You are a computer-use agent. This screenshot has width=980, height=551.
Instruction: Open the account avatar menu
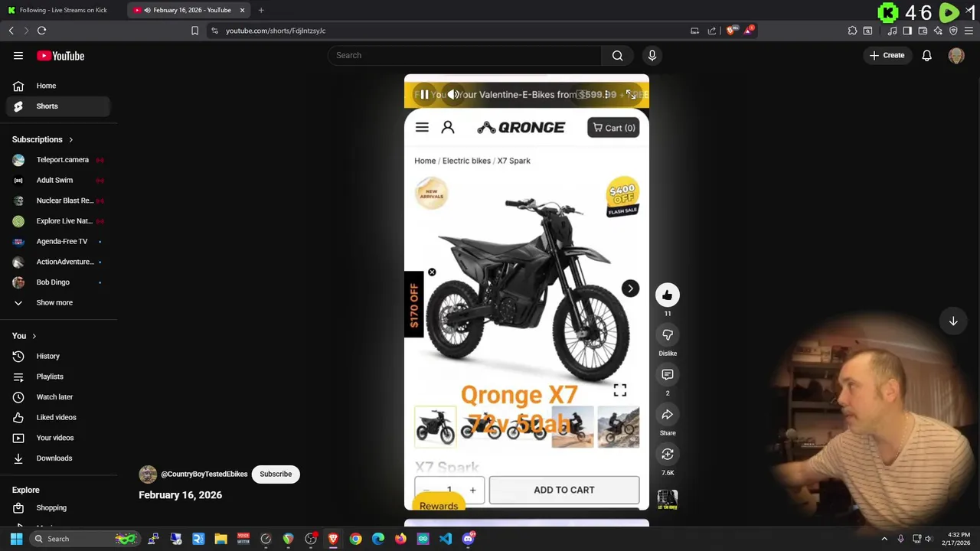[956, 55]
